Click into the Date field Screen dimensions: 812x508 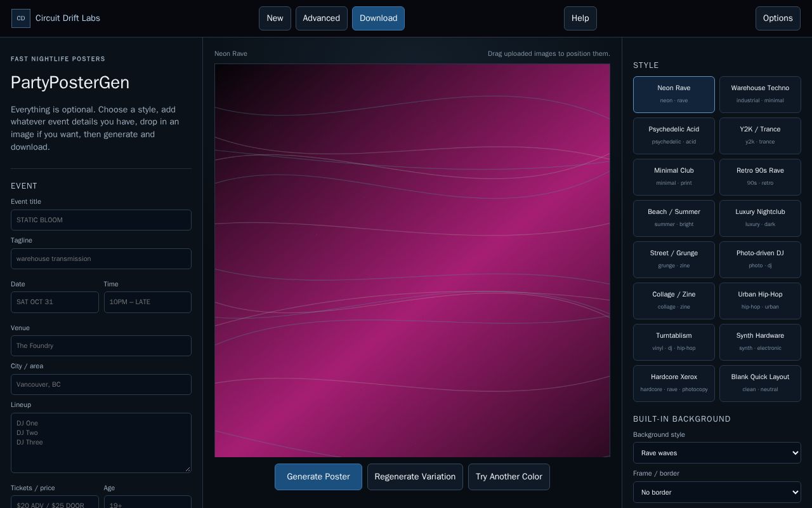(55, 302)
